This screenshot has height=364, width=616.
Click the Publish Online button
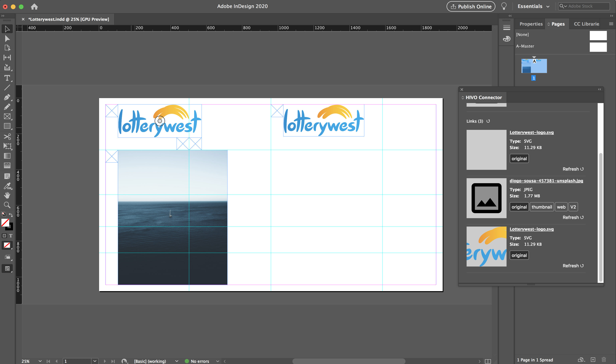point(471,6)
